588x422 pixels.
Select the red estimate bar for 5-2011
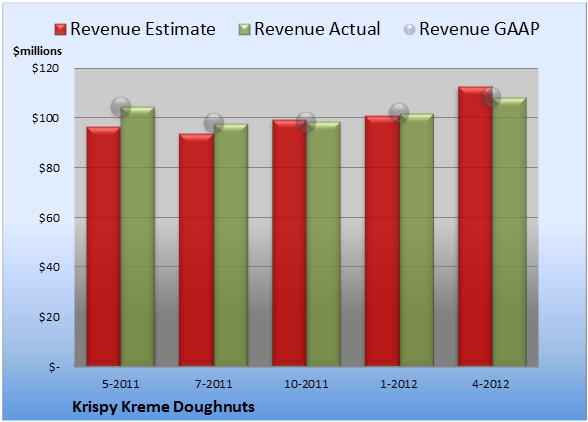click(104, 246)
